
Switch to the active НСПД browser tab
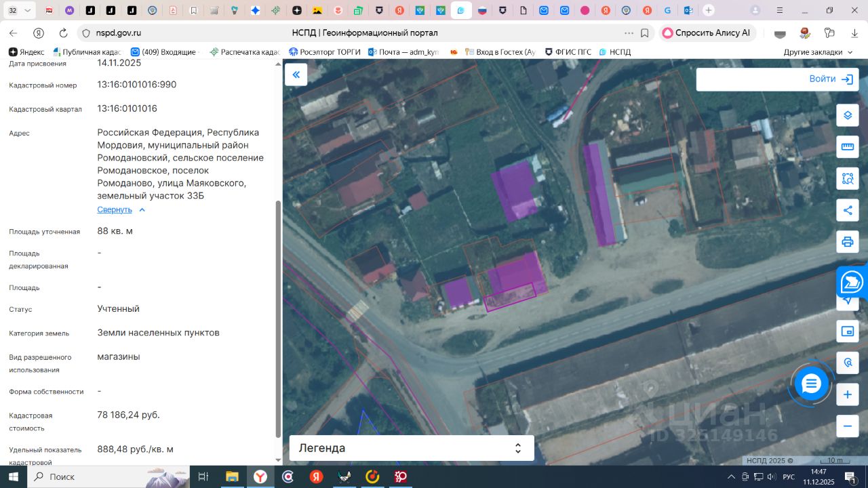pyautogui.click(x=461, y=10)
